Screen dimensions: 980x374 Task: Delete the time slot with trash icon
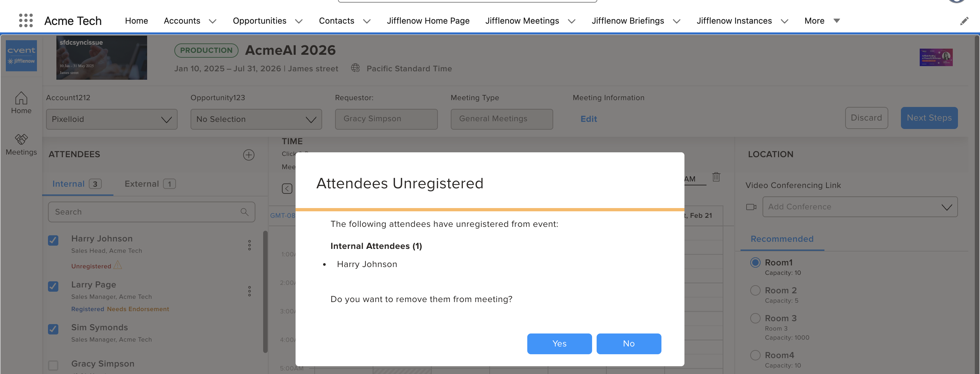click(716, 177)
